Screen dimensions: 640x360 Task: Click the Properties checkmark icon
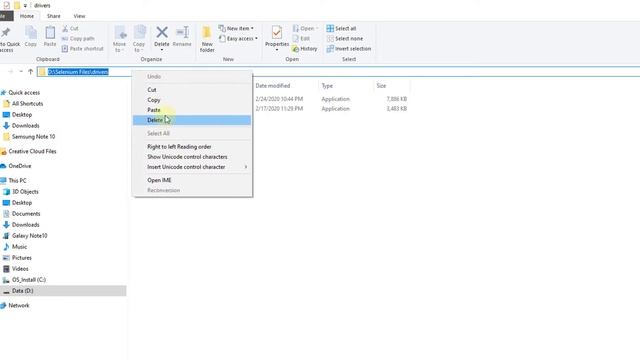point(277,32)
